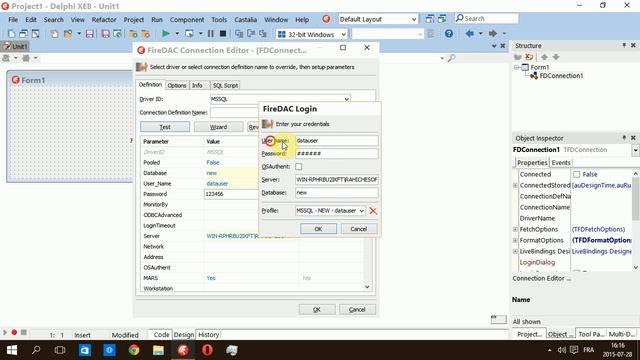Open the 32-bit Windows platform dropdown
The height and width of the screenshot is (360, 640).
(x=344, y=34)
